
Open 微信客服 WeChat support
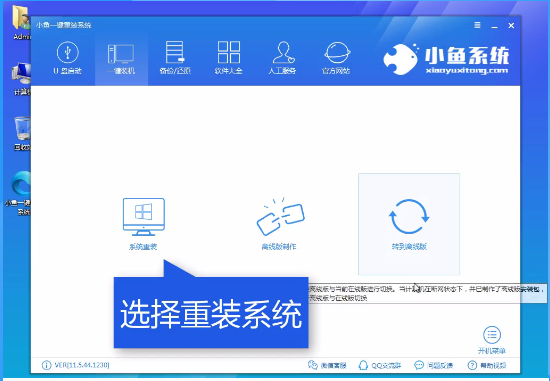tap(327, 365)
